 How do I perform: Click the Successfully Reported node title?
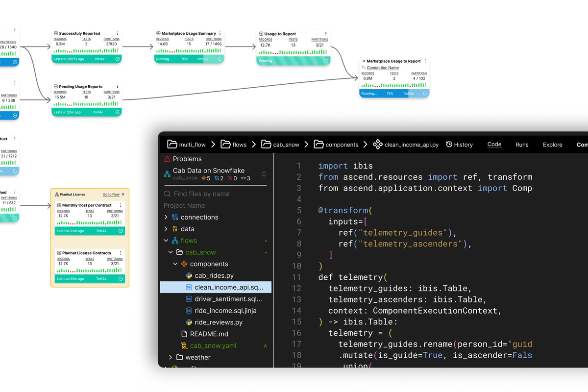tap(79, 33)
